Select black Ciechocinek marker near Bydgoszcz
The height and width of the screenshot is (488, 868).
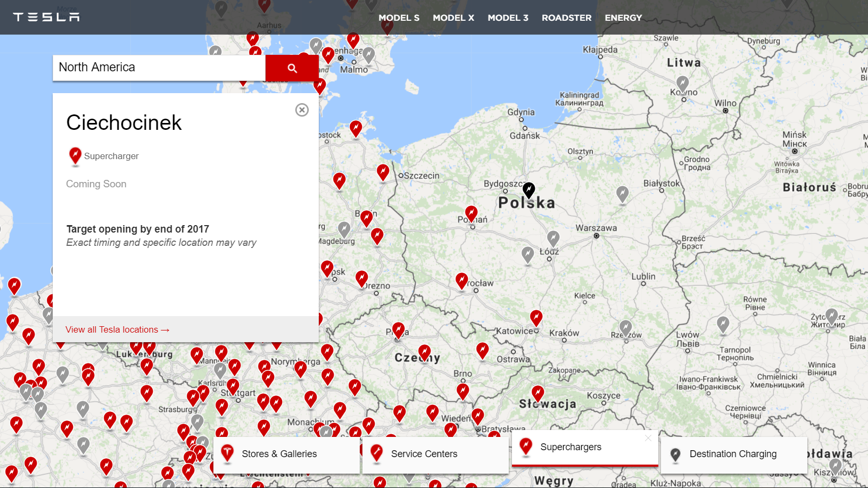(x=528, y=191)
